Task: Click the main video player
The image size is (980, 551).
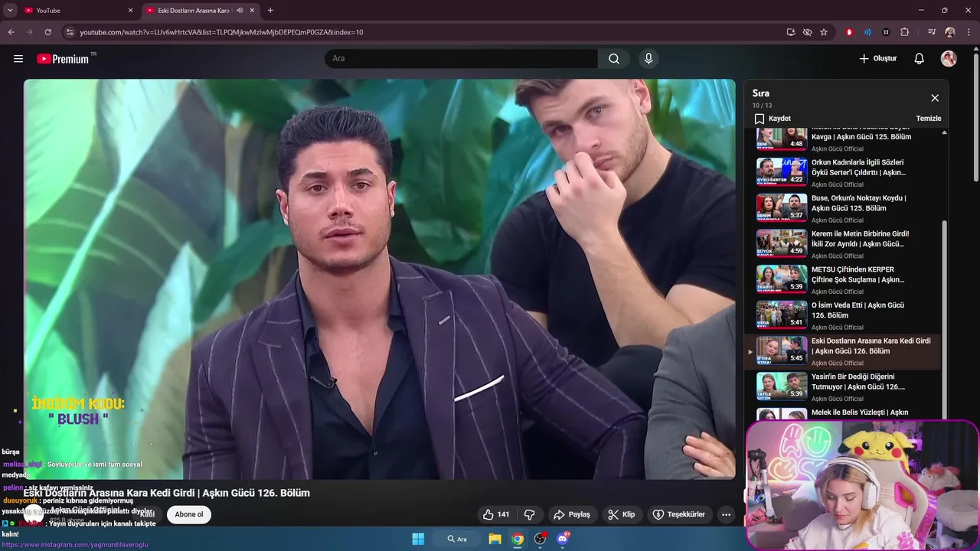Action: [x=380, y=279]
